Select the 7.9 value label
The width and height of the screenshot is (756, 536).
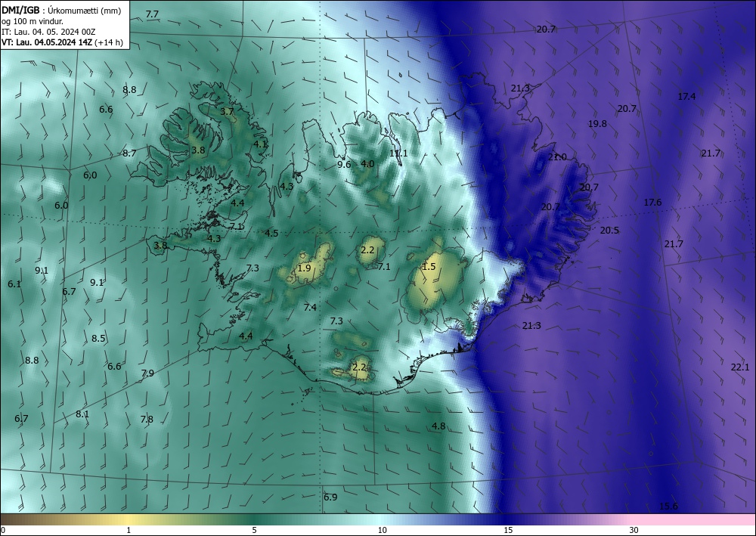(x=147, y=373)
